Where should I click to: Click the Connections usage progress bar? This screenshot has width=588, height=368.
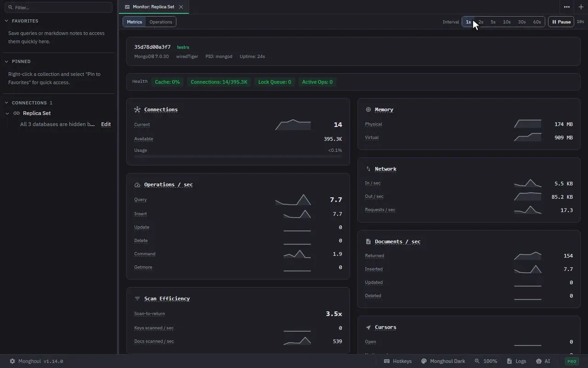point(238,156)
